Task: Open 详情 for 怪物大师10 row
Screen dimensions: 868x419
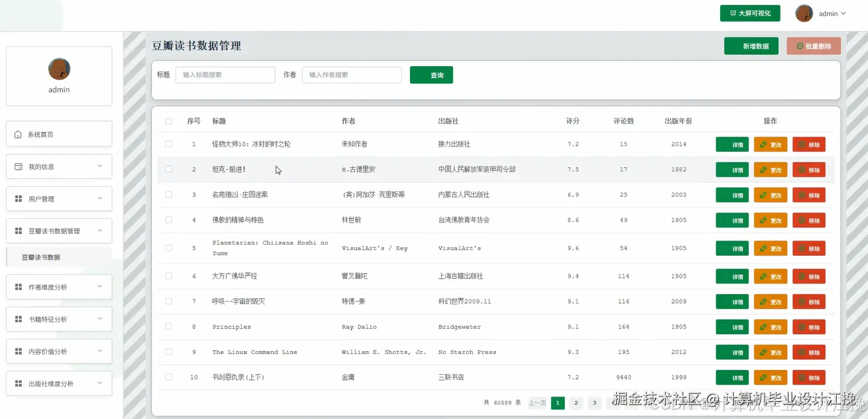Action: (732, 144)
